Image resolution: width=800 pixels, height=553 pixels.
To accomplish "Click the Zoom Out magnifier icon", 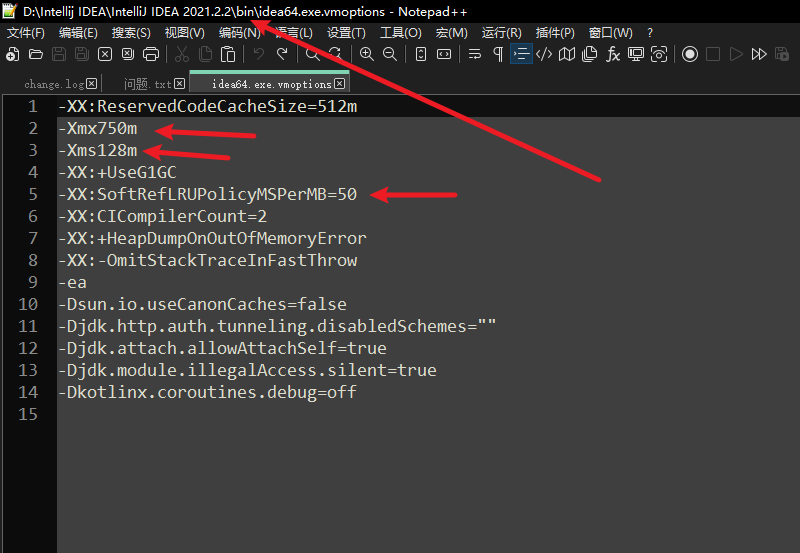I will [390, 54].
